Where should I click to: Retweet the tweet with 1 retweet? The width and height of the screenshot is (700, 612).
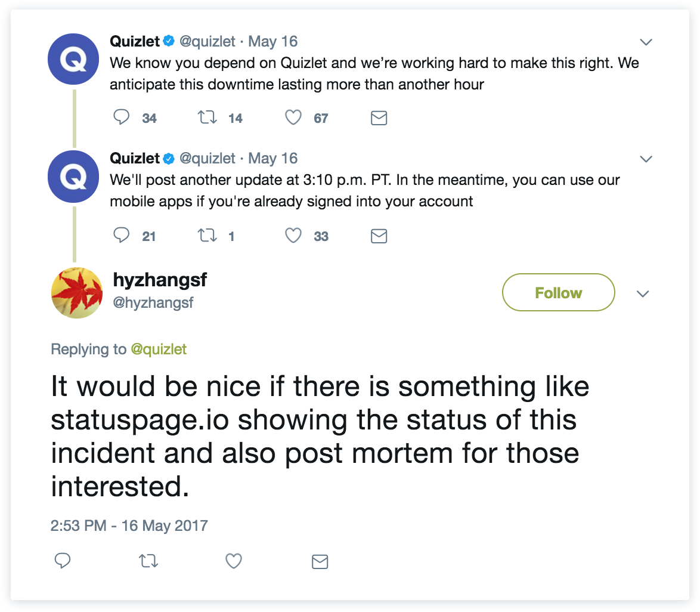tap(207, 236)
